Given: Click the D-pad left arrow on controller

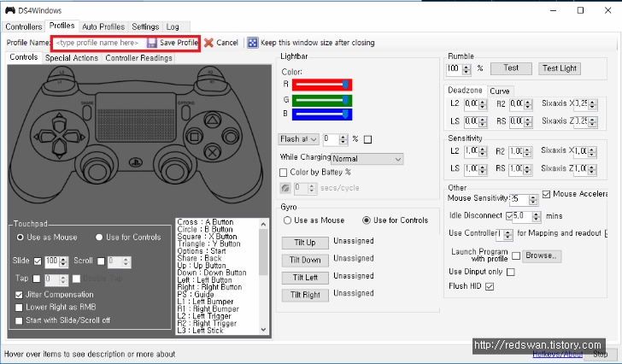Looking at the screenshot, I should point(44,138).
